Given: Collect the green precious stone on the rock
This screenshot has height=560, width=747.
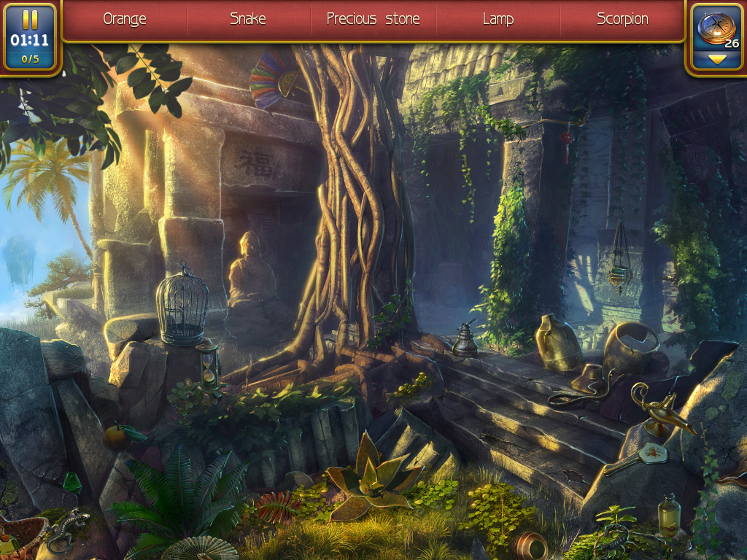Looking at the screenshot, I should tap(72, 482).
